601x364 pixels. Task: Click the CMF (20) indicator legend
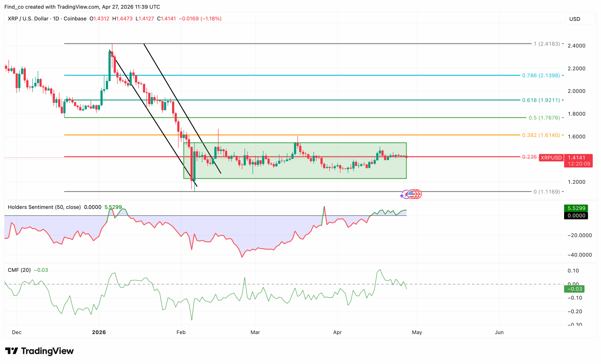click(x=19, y=270)
